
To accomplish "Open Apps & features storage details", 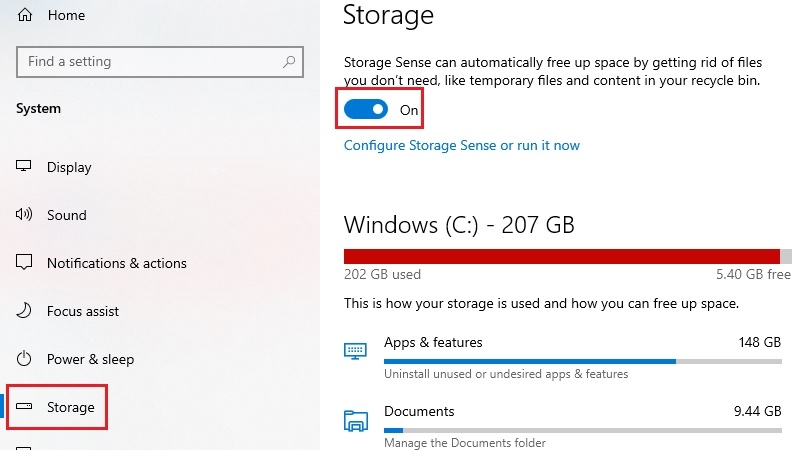I will (x=562, y=358).
